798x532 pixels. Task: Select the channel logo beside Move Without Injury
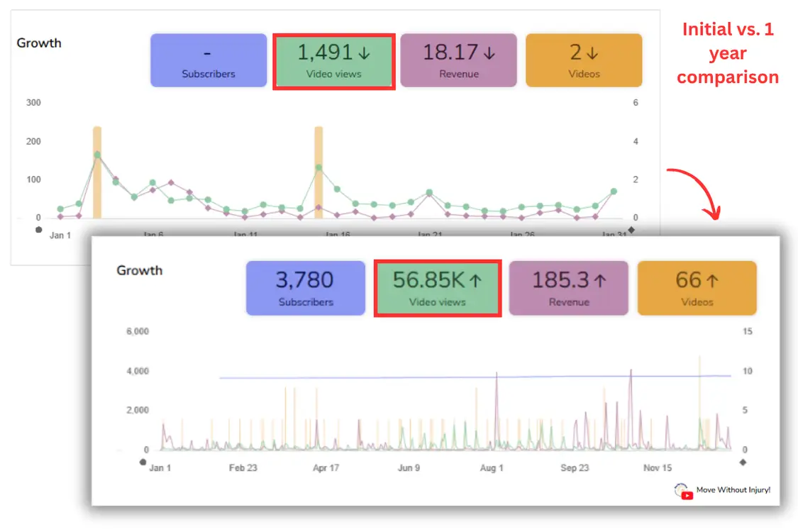[680, 489]
